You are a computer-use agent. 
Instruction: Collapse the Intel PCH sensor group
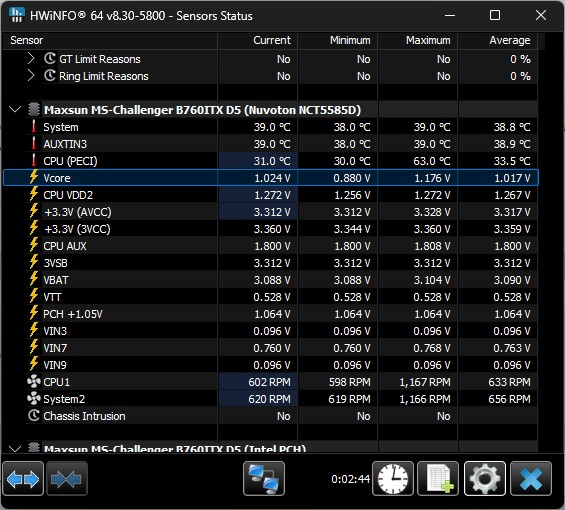coord(15,449)
